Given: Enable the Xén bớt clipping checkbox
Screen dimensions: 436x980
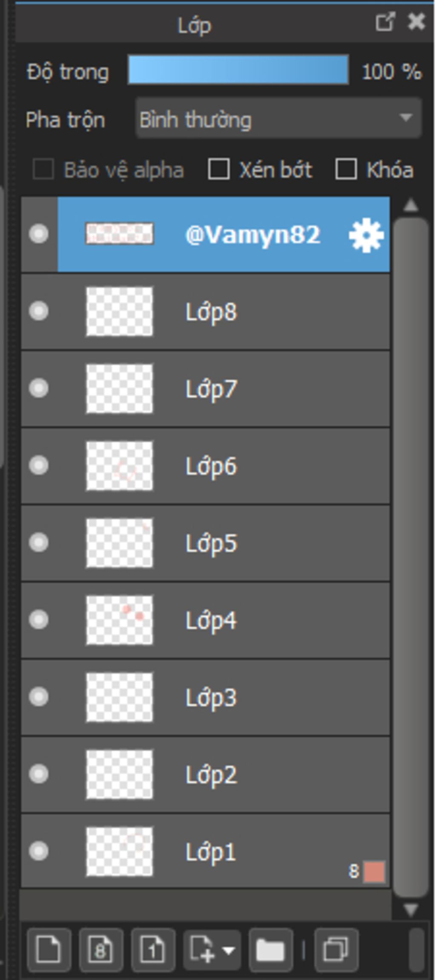Looking at the screenshot, I should 219,169.
